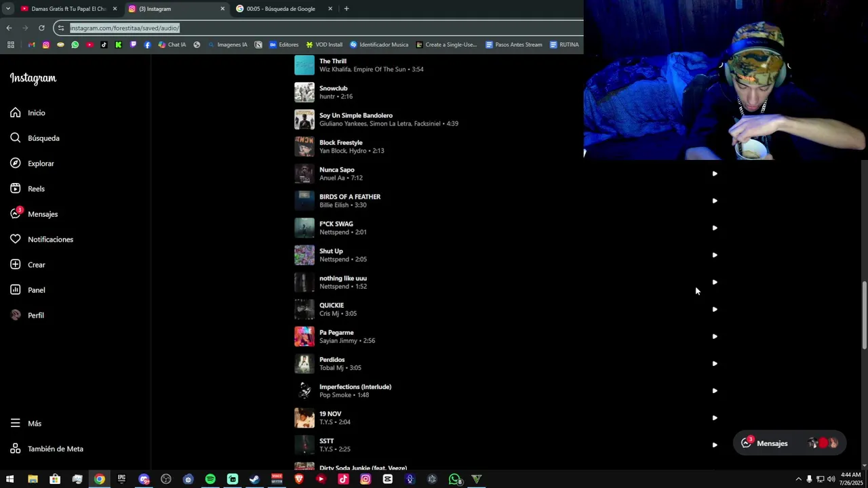868x488 pixels.
Task: Open the Más menu in the sidebar
Action: point(26,424)
